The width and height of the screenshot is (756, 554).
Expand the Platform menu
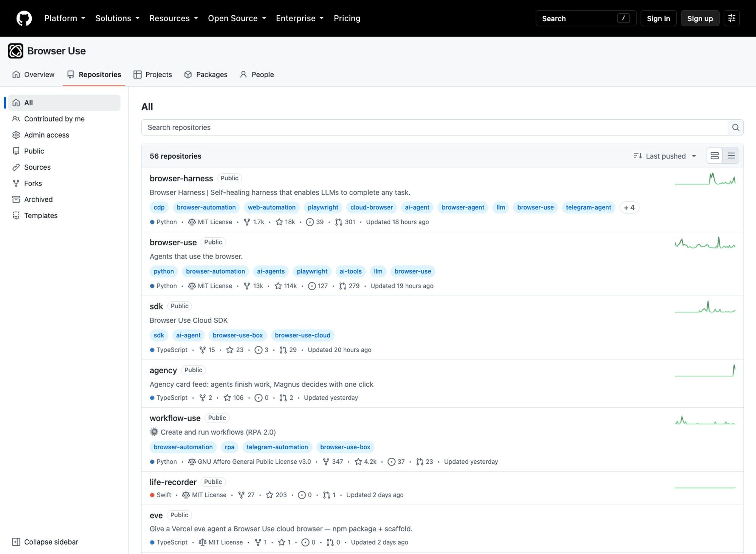[x=65, y=18]
